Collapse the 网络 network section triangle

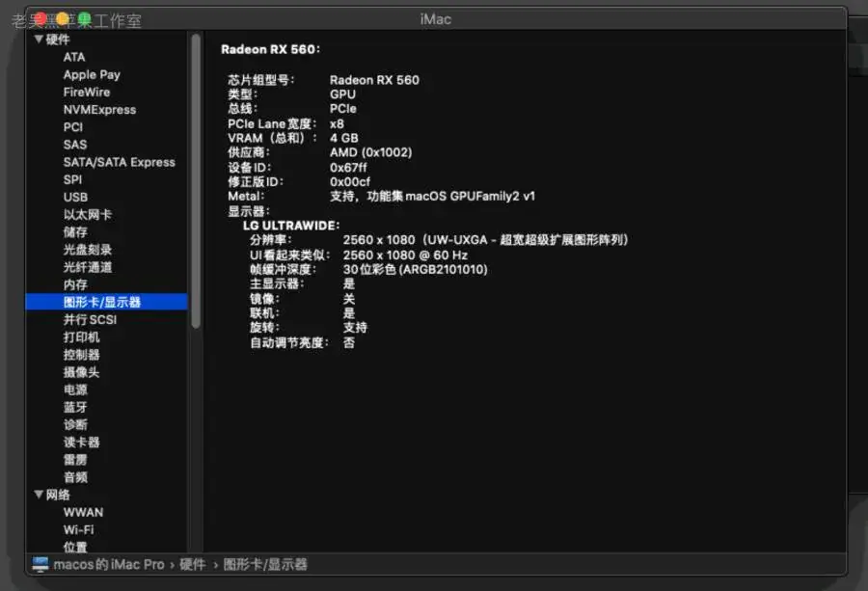[39, 495]
